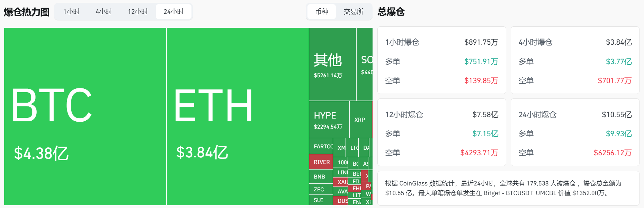Click the 1小时爆仓 summary card
The width and height of the screenshot is (644, 208).
coord(441,61)
